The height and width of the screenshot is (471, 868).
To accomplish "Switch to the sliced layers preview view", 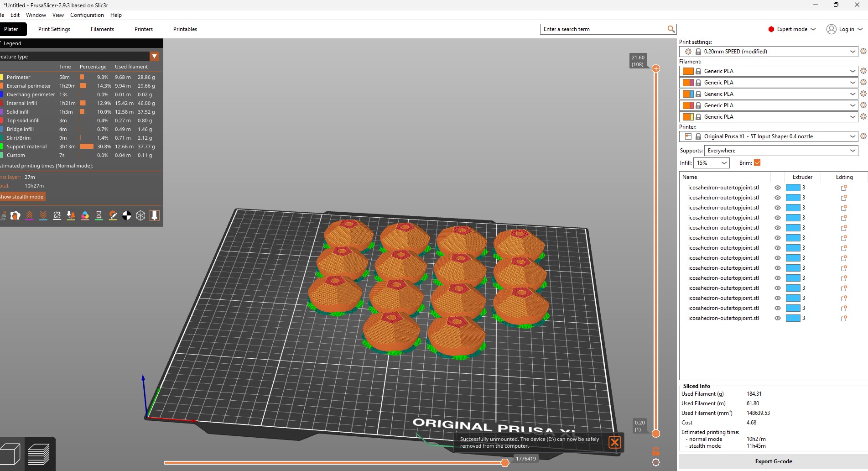I will 39,454.
